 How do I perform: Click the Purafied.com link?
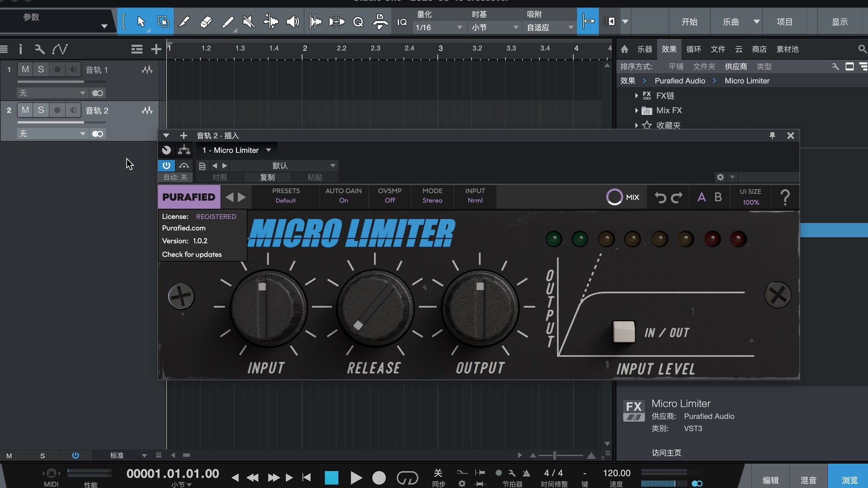pyautogui.click(x=184, y=228)
